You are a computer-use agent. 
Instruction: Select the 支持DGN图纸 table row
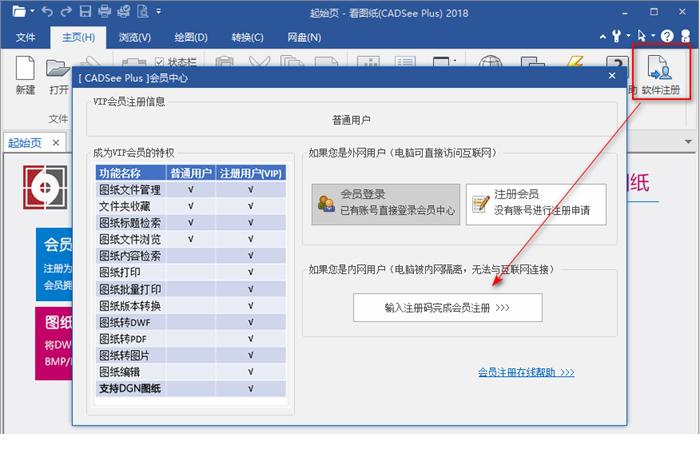click(x=191, y=388)
